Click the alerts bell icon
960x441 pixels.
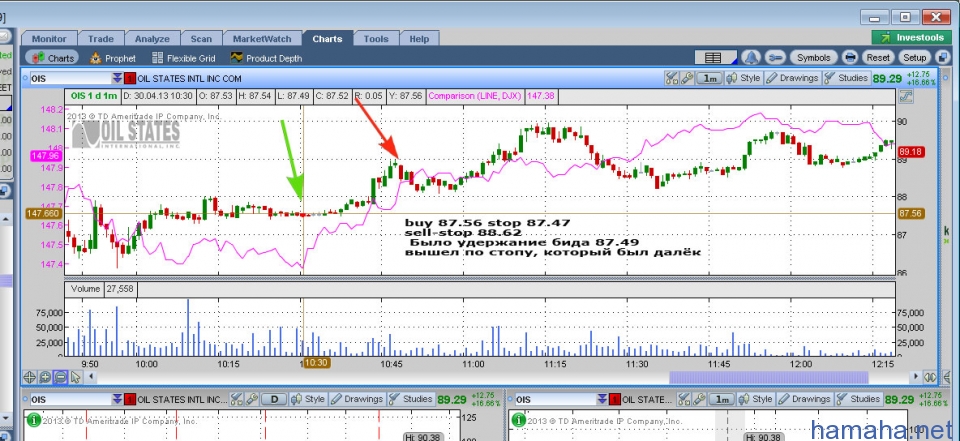coord(751,58)
